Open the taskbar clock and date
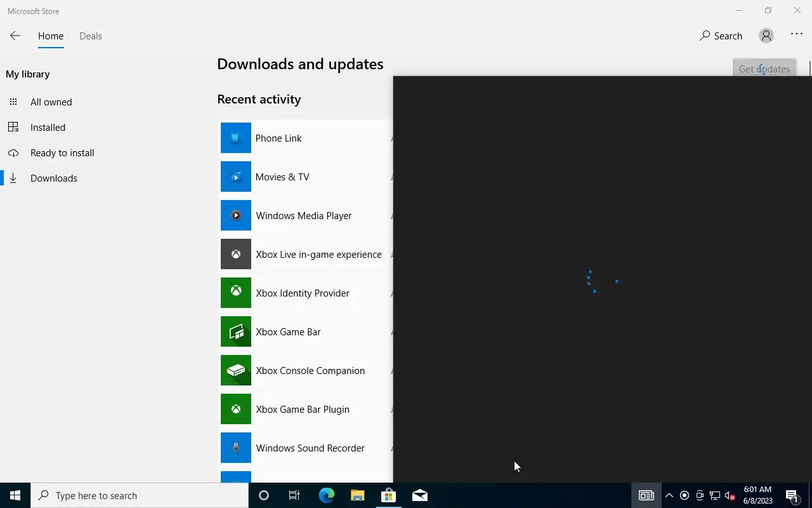This screenshot has width=812, height=508. point(757,495)
